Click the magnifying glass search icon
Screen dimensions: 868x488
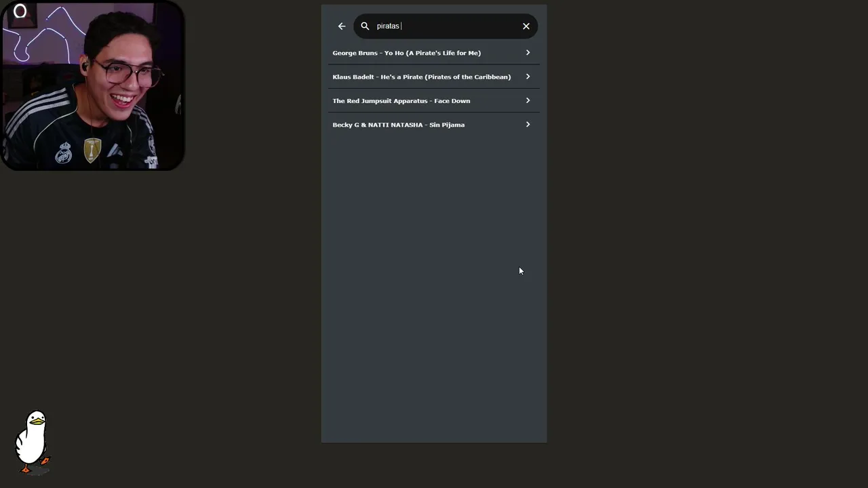coord(365,26)
